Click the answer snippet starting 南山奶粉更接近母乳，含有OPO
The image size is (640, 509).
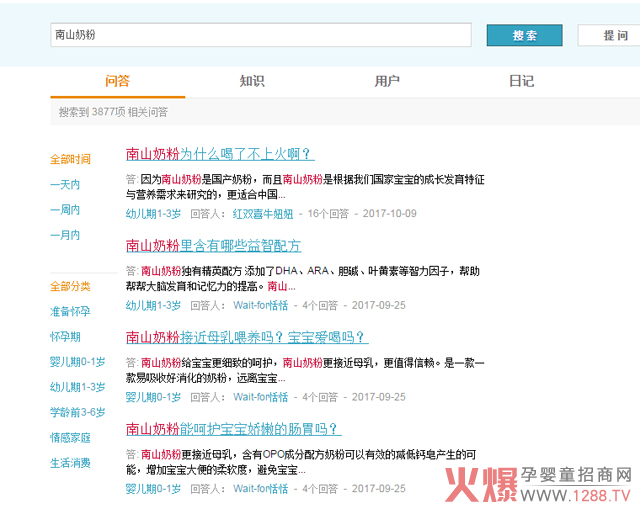(x=301, y=462)
